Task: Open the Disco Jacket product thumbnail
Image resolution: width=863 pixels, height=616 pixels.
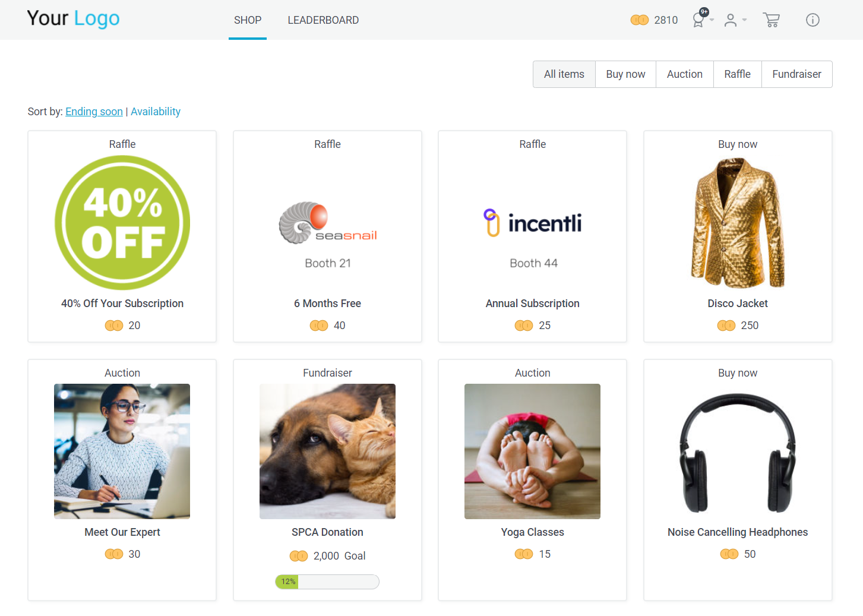Action: [x=738, y=223]
